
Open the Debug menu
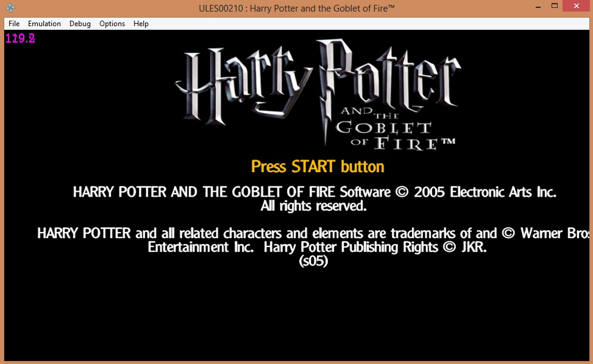80,24
